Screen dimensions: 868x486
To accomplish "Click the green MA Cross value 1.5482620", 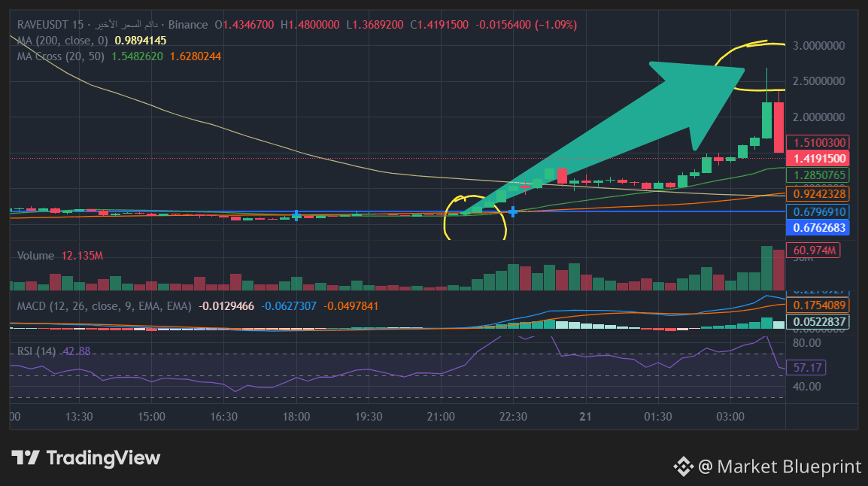I will pyautogui.click(x=138, y=56).
